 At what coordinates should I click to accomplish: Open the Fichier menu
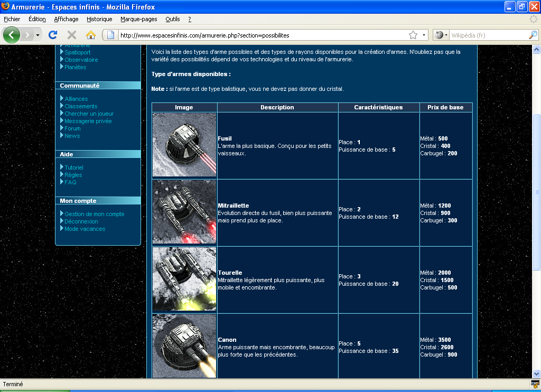[12, 19]
